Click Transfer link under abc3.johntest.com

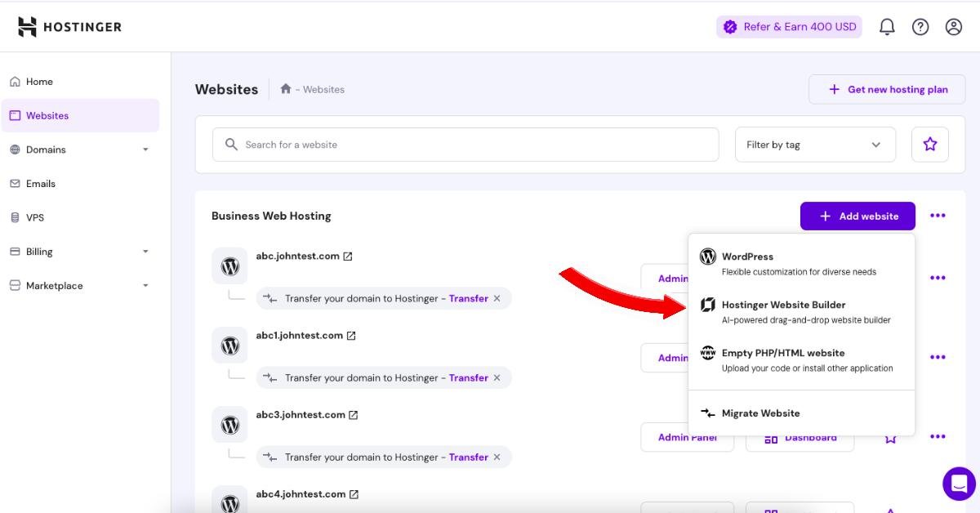pyautogui.click(x=469, y=457)
